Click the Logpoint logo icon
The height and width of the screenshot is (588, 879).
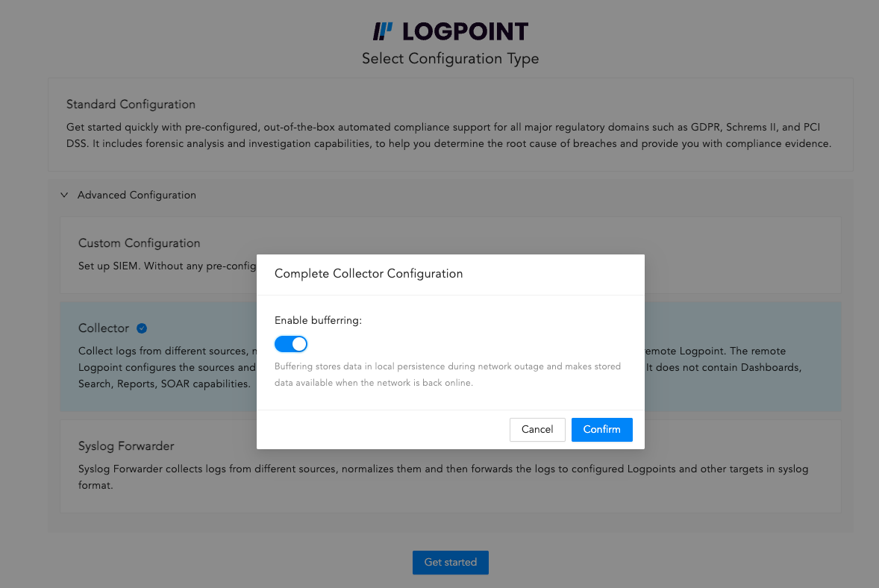coord(383,31)
